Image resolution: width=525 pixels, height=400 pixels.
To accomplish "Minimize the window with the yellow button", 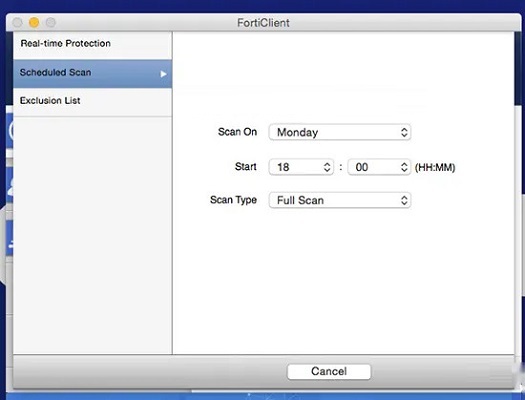I will tap(34, 22).
